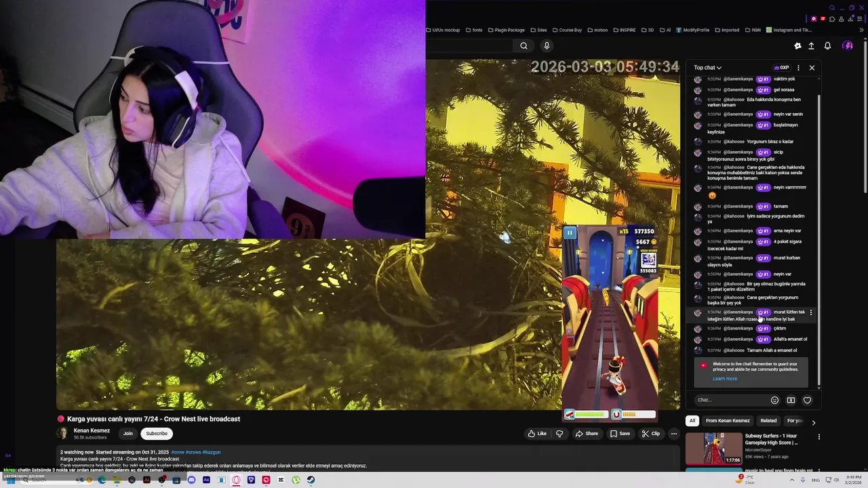Open the Kenan Kesmez channel avatar
Image resolution: width=868 pixels, height=488 pixels.
coord(63,433)
